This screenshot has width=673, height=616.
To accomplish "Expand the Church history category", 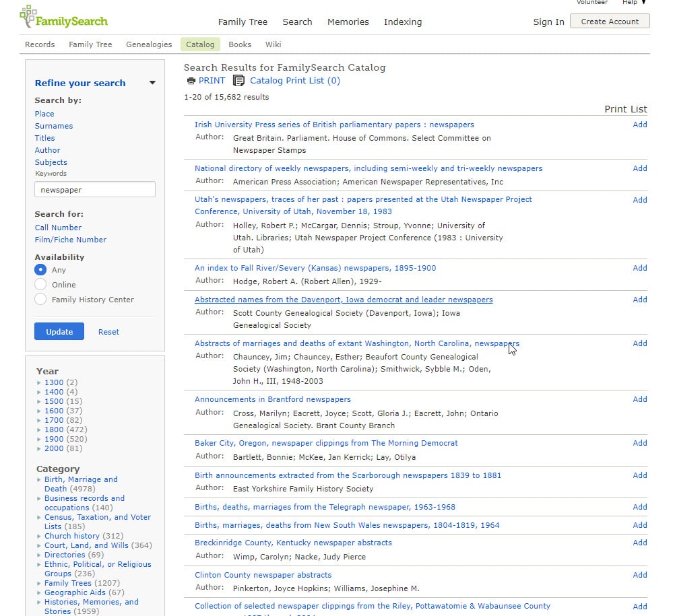I will tap(39, 536).
